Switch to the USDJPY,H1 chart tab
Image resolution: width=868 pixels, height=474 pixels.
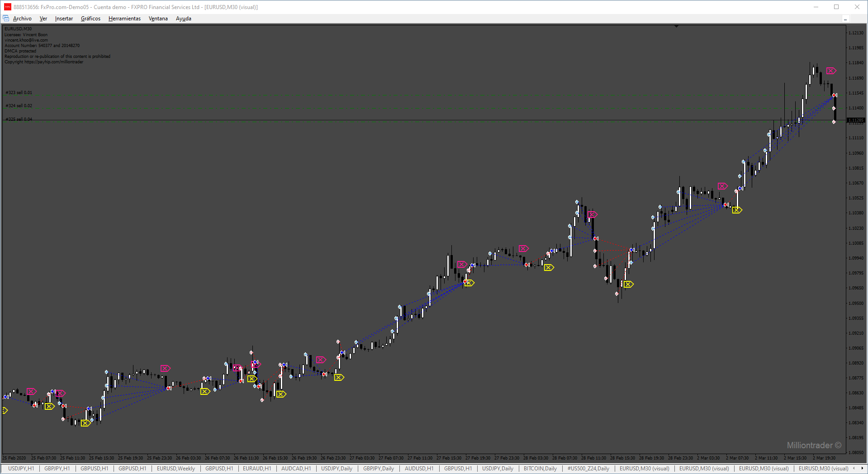tap(21, 469)
